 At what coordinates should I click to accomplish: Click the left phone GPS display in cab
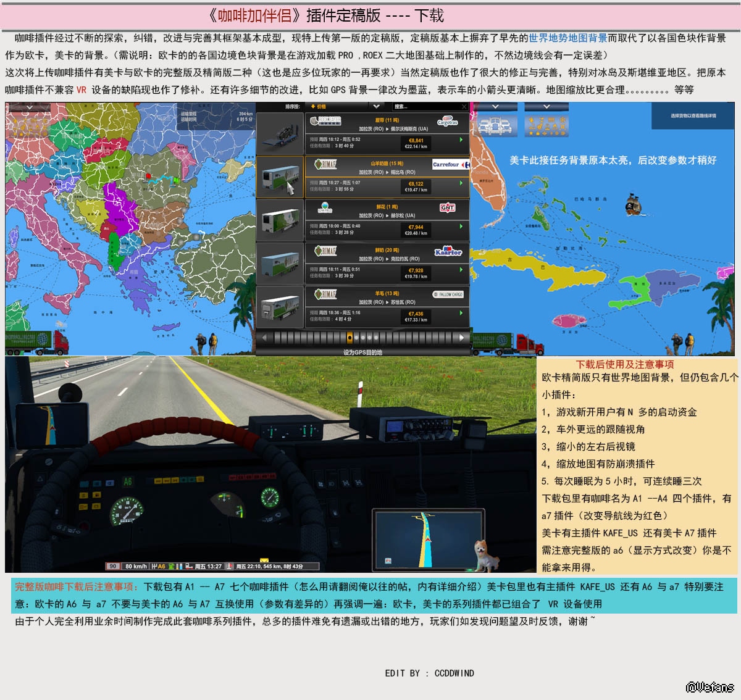point(51,425)
